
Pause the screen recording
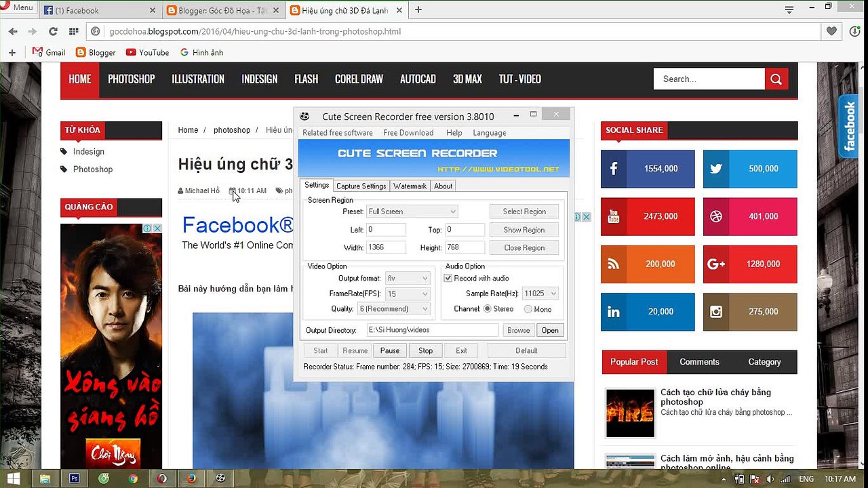click(x=390, y=350)
